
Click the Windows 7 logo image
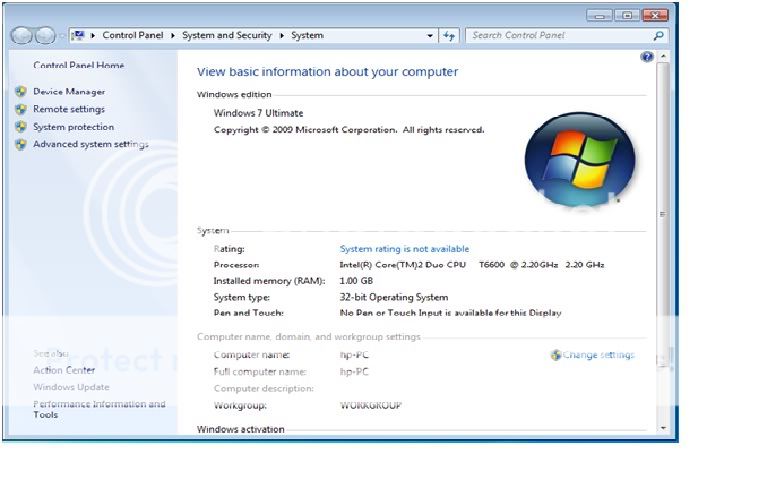pos(580,159)
